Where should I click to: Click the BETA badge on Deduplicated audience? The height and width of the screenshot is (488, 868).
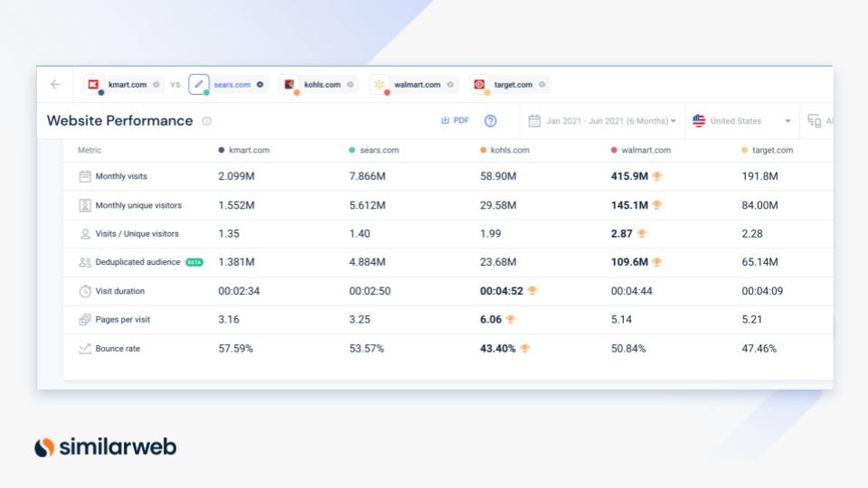[194, 262]
